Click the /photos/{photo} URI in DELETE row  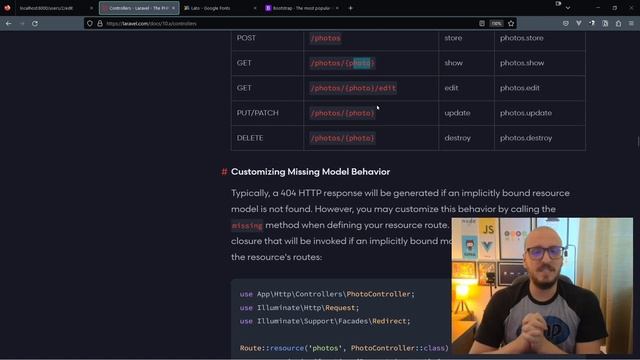pyautogui.click(x=342, y=138)
